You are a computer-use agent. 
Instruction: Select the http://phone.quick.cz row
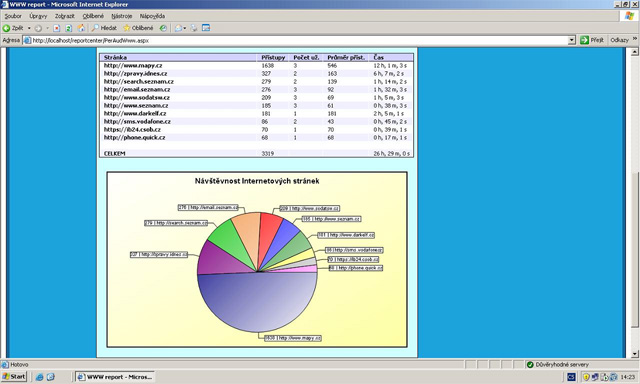(256, 138)
